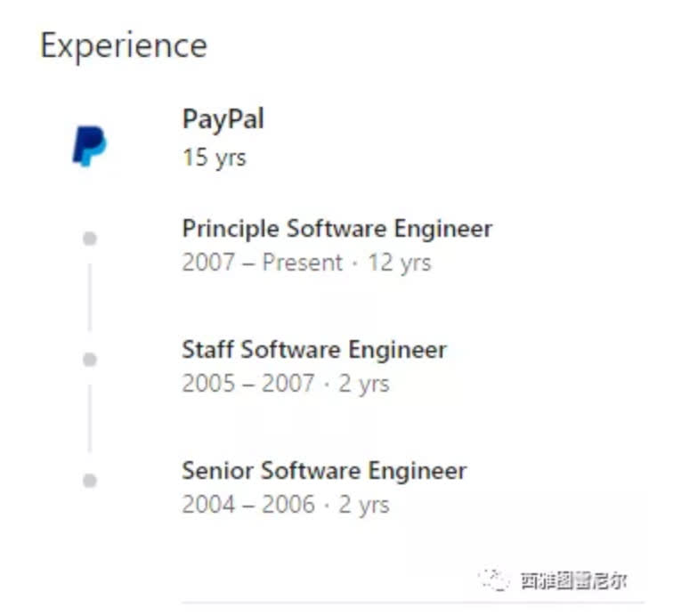The width and height of the screenshot is (673, 616).
Task: Click the 2 yrs label under Senior role
Action: click(364, 505)
